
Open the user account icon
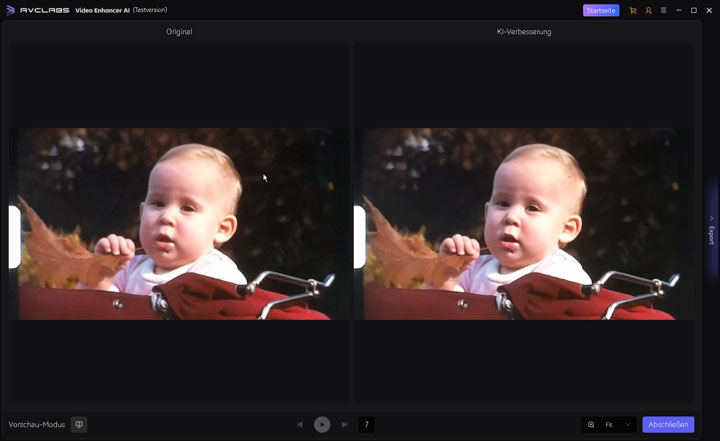click(648, 11)
